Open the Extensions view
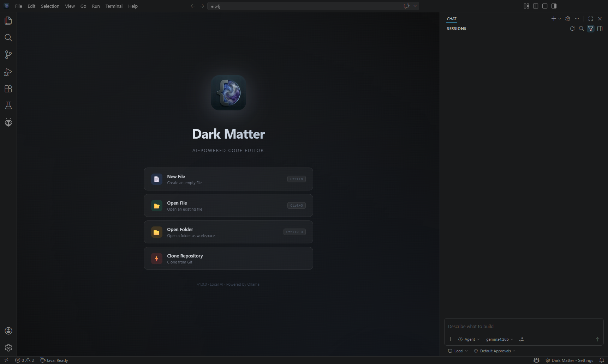Viewport: 608px width, 364px height. [8, 89]
